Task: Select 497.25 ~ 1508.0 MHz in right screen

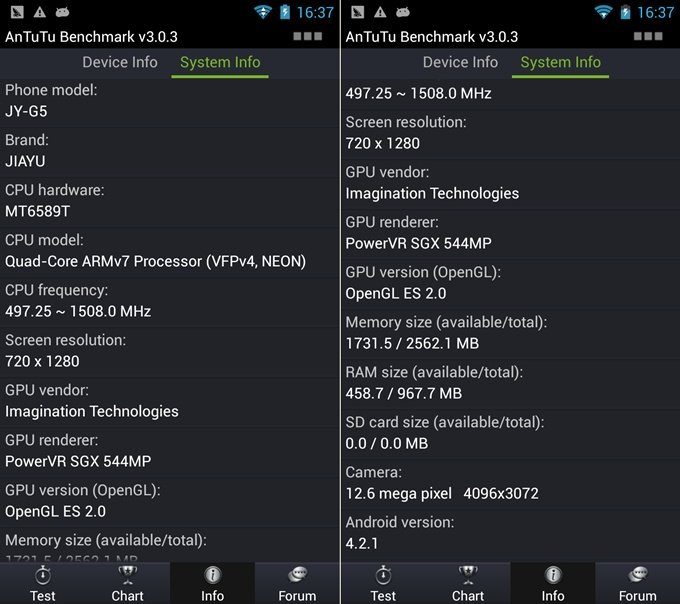Action: coord(418,93)
